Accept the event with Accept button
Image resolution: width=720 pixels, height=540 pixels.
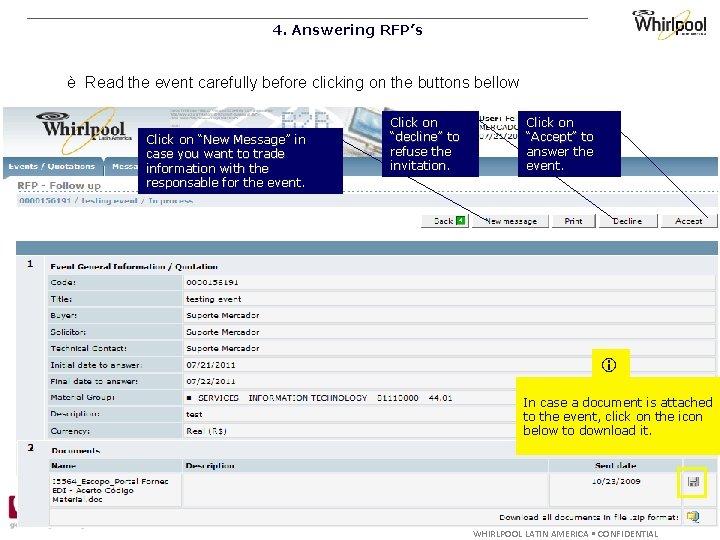[x=688, y=221]
